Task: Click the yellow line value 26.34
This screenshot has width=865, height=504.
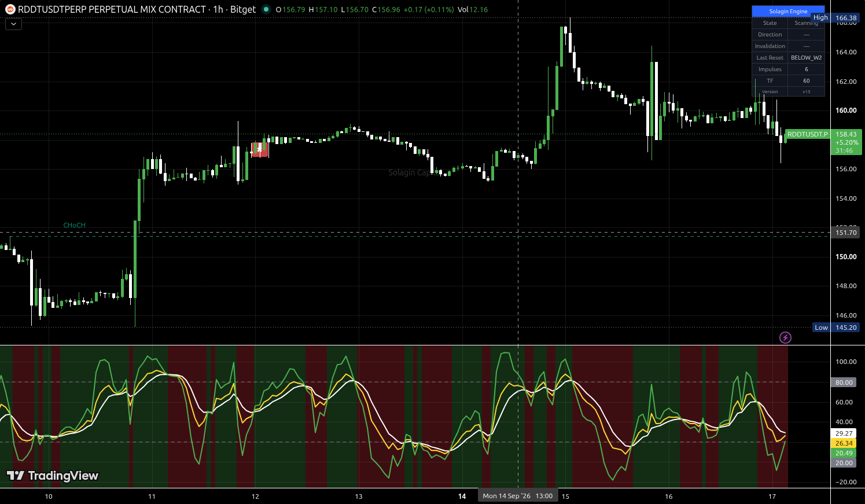Action: click(x=844, y=443)
